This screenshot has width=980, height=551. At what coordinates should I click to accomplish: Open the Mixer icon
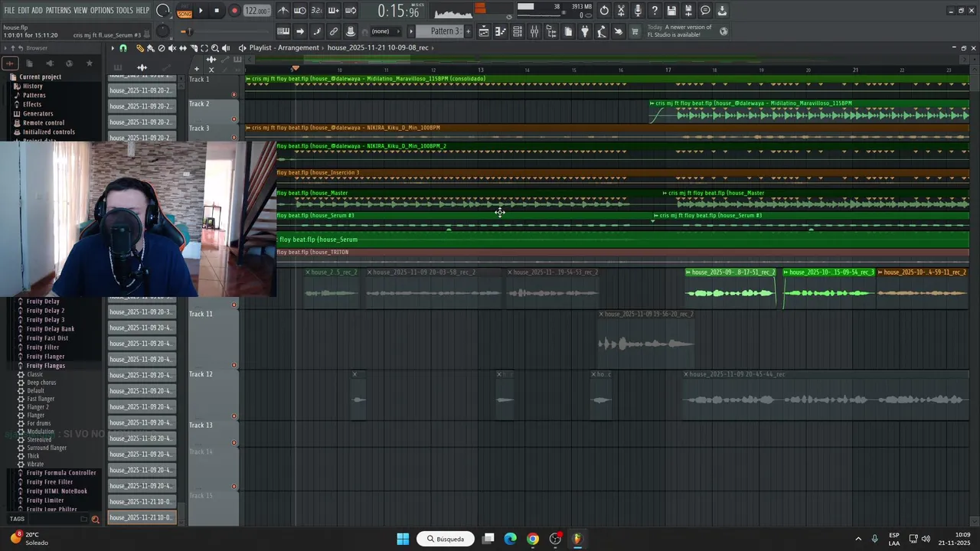534,31
